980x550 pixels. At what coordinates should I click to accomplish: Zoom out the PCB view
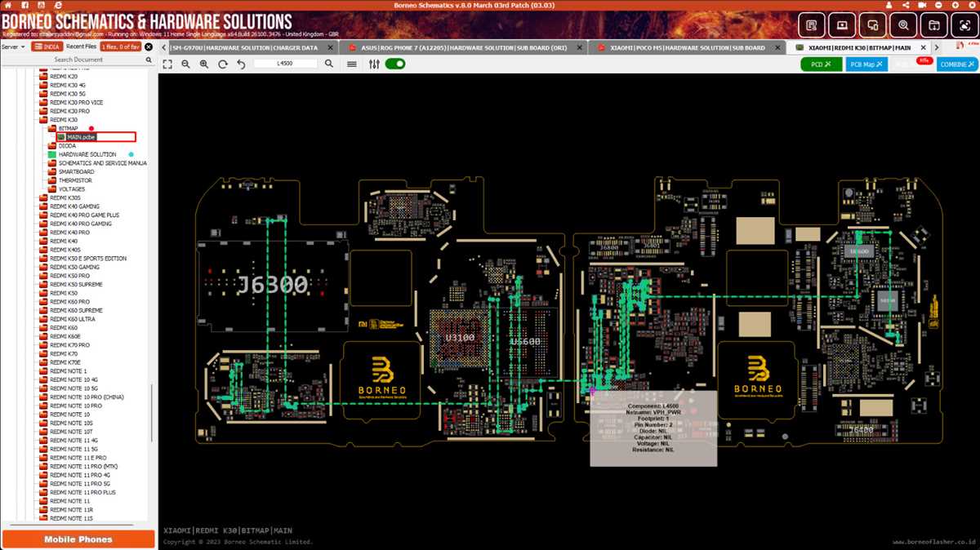[185, 64]
